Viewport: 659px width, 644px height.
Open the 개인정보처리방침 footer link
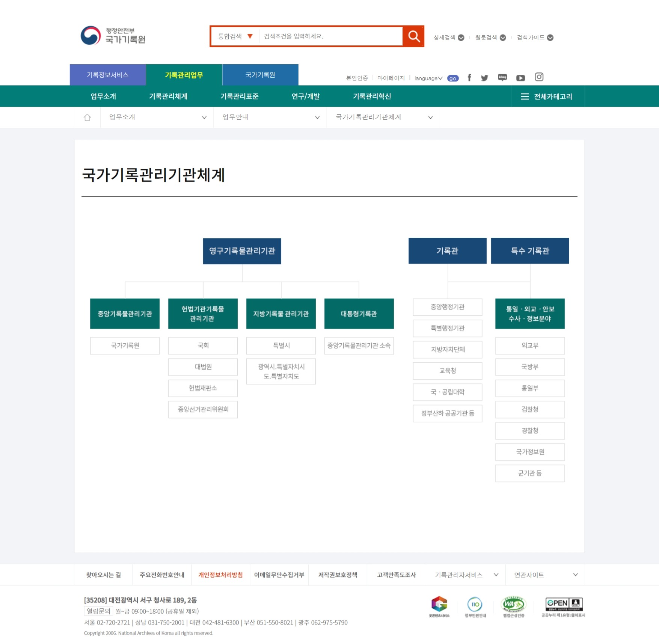(x=220, y=575)
